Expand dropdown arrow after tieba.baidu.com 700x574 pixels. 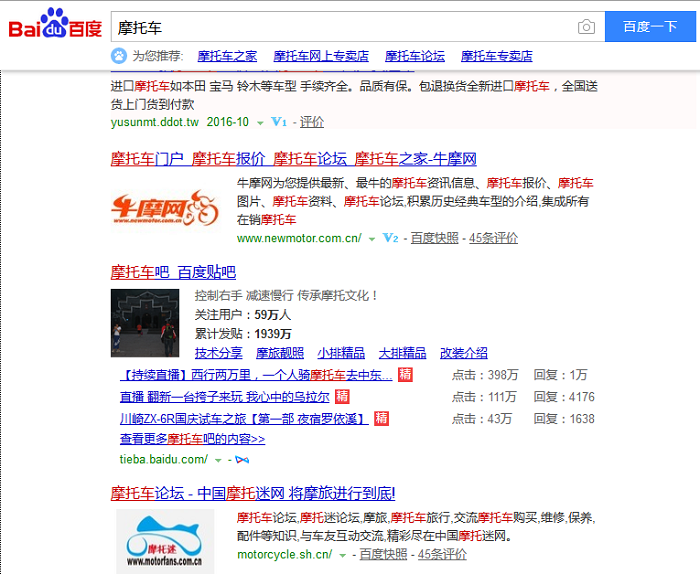pyautogui.click(x=218, y=460)
